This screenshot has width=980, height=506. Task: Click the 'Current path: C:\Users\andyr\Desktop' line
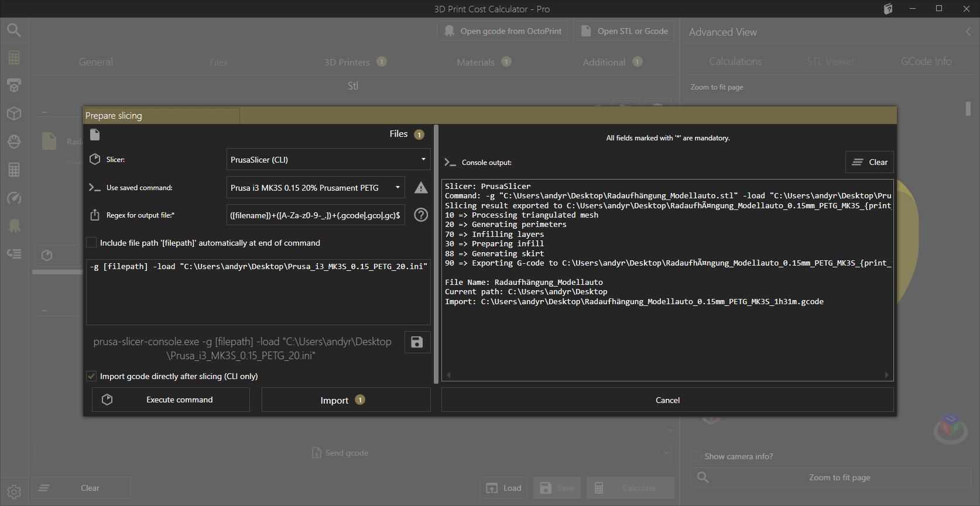[526, 292]
